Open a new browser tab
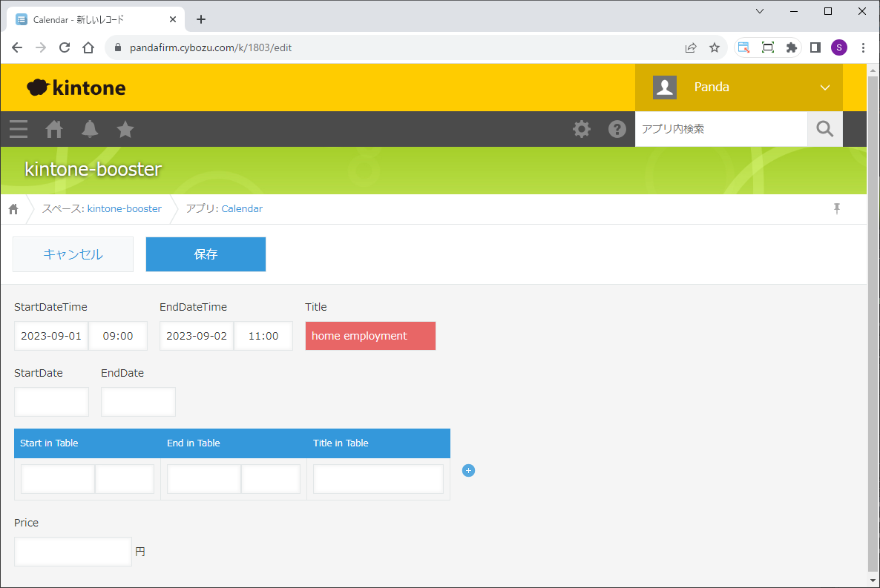880x588 pixels. (201, 19)
